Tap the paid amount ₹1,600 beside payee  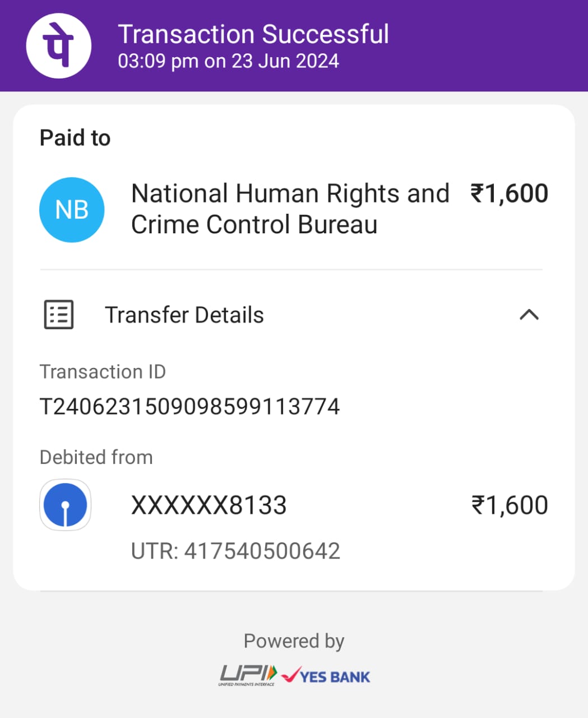click(509, 194)
